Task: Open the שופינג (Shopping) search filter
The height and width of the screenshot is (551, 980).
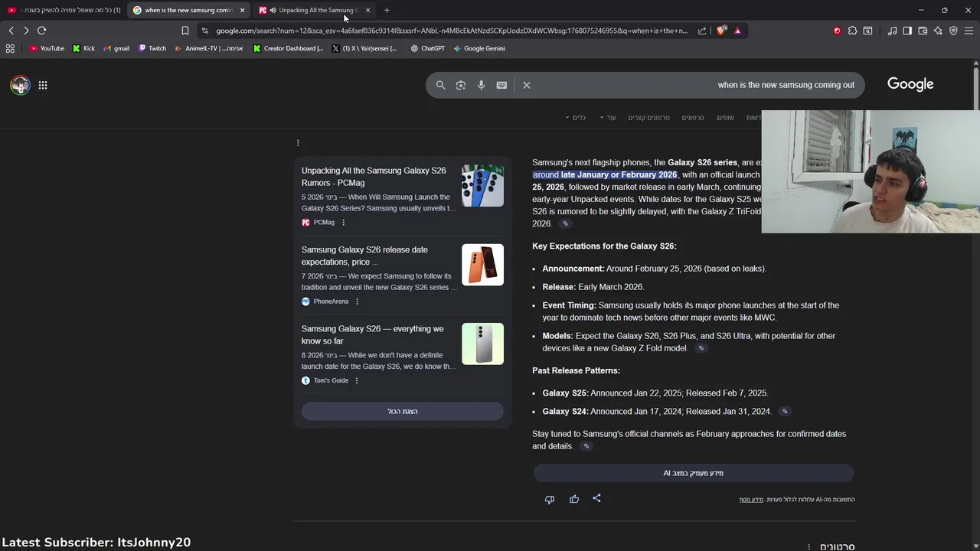Action: 725,117
